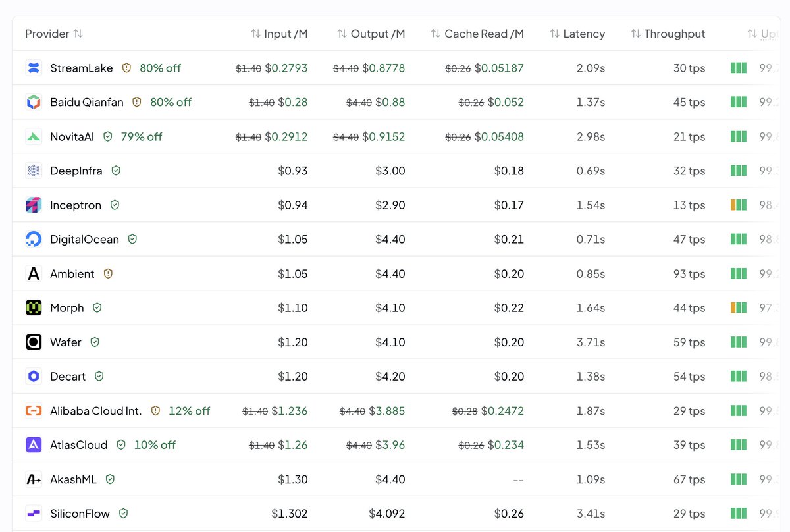The image size is (790, 532).
Task: Sort by Cache Read /M price
Action: click(477, 34)
